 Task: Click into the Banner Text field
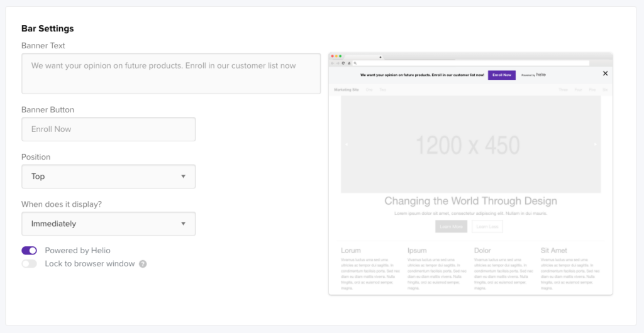coord(170,74)
